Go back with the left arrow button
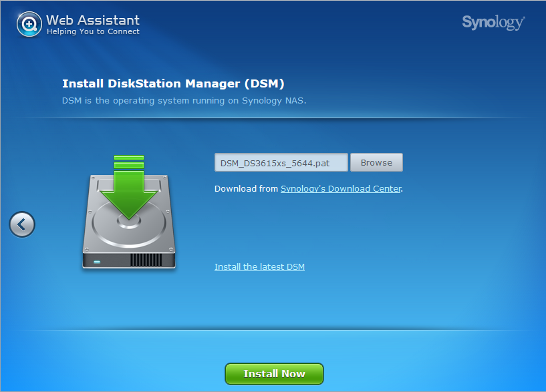546x392 pixels. click(x=22, y=224)
